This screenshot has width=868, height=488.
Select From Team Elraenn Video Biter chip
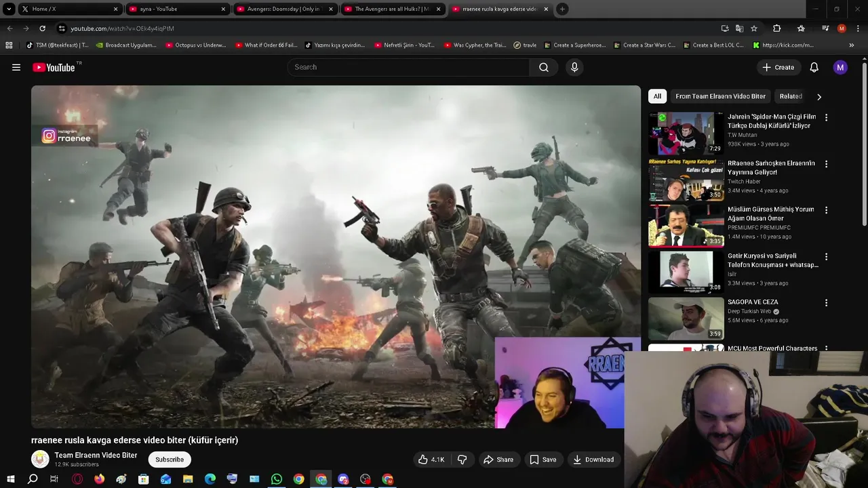click(720, 96)
